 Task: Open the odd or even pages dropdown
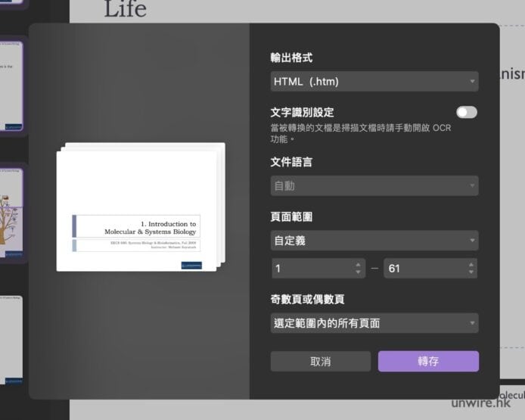coord(374,323)
